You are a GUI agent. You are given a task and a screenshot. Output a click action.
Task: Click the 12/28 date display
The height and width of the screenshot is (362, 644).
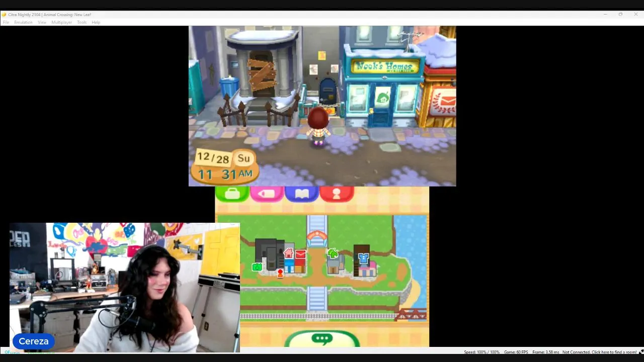[213, 158]
